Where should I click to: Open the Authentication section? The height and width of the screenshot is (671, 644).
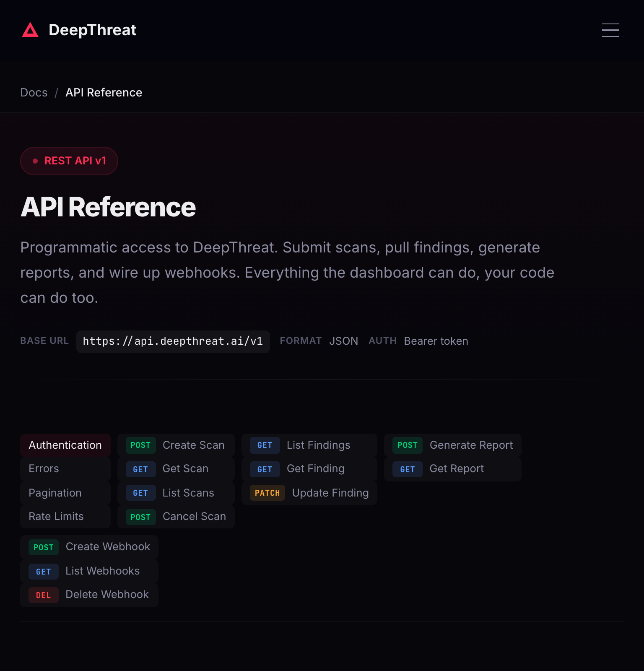(x=65, y=445)
